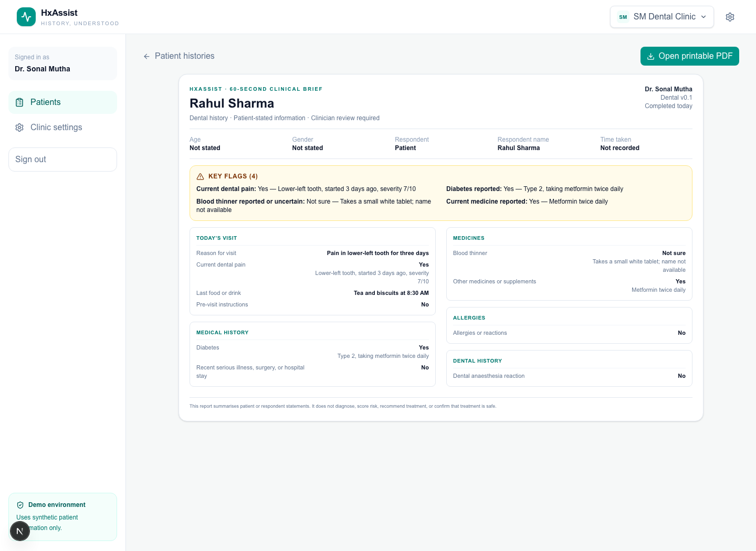Viewport: 756px width, 551px height.
Task: Click the Time taken 'Not recorded' value
Action: coord(620,148)
